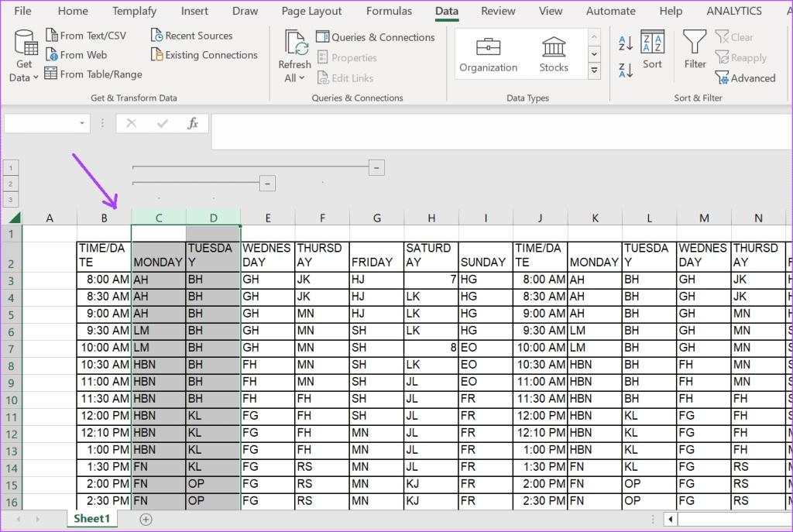Screen dimensions: 793x532
Task: Sort A to Z ascending
Action: [626, 43]
